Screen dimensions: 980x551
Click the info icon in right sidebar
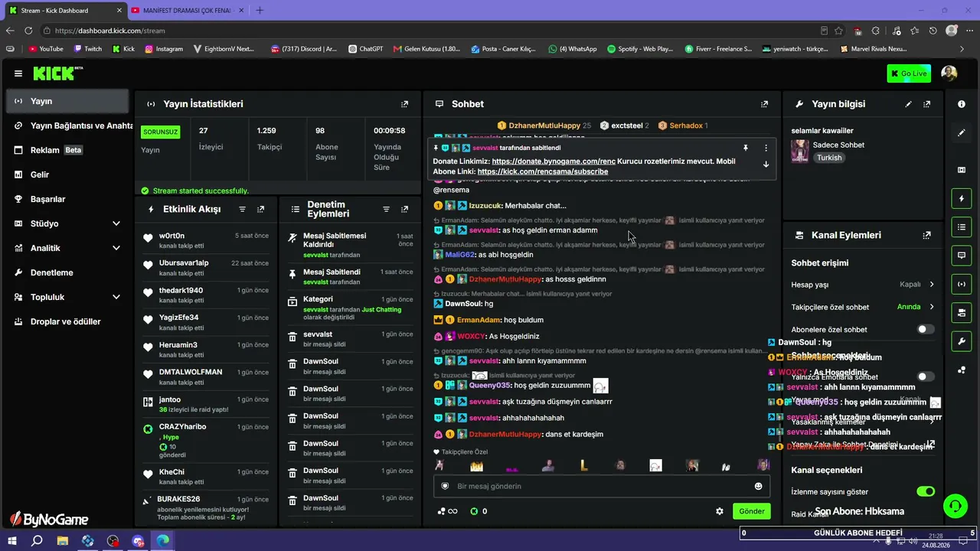[962, 104]
